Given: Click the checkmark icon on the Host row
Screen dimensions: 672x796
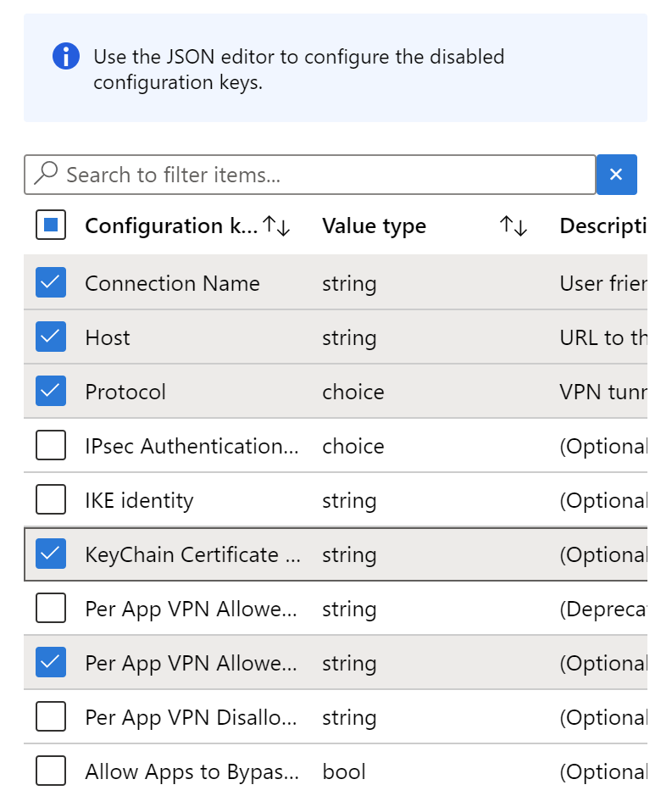Looking at the screenshot, I should pos(51,337).
